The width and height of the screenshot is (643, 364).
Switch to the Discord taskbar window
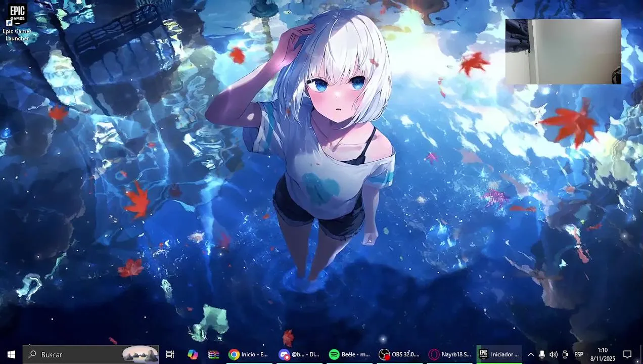click(x=299, y=354)
